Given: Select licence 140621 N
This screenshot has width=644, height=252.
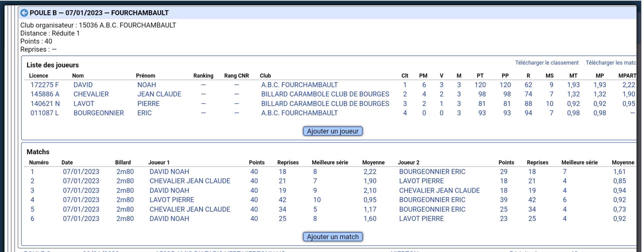Looking at the screenshot, I should [45, 104].
